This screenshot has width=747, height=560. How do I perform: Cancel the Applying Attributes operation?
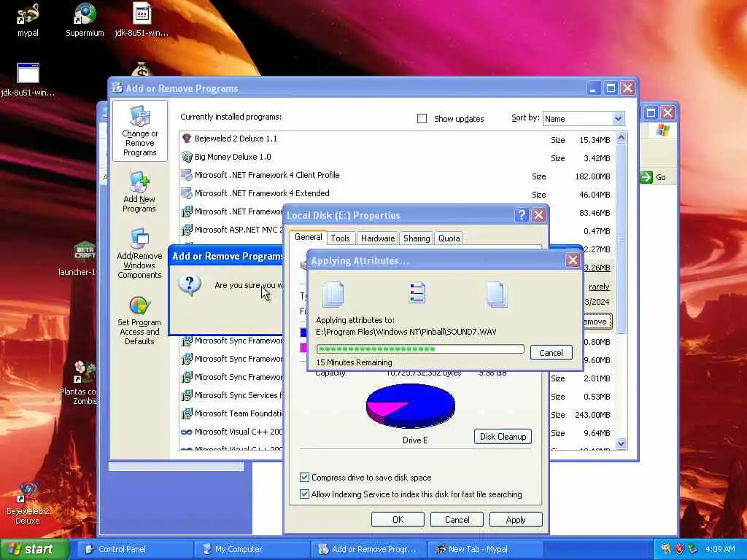pyautogui.click(x=551, y=353)
